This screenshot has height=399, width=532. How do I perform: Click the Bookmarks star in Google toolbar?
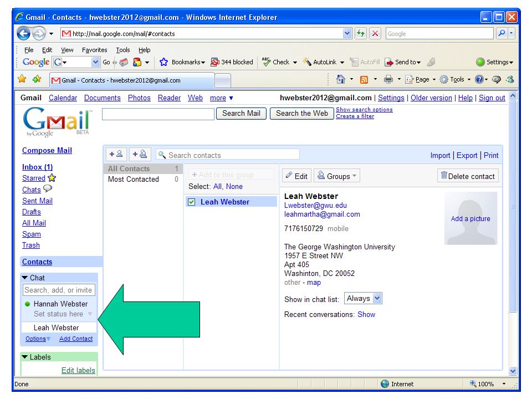point(163,62)
